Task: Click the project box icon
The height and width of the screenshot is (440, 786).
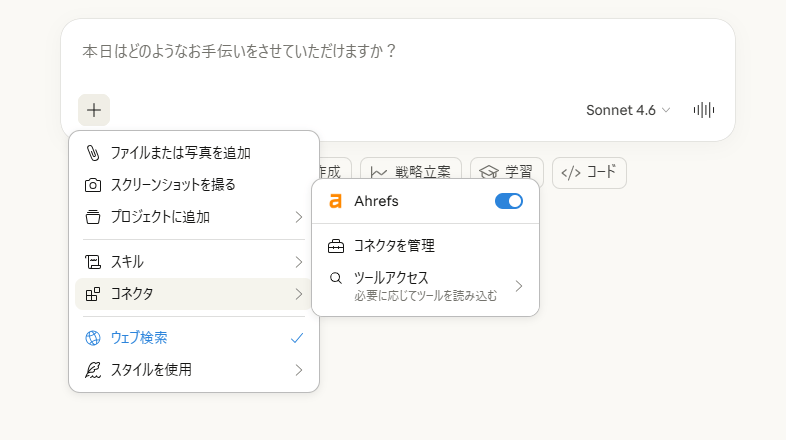Action: coord(93,217)
